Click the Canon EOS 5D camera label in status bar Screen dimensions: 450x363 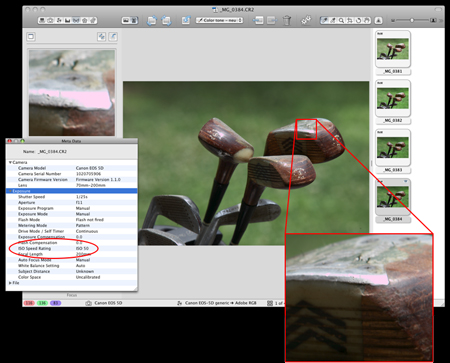point(108,303)
